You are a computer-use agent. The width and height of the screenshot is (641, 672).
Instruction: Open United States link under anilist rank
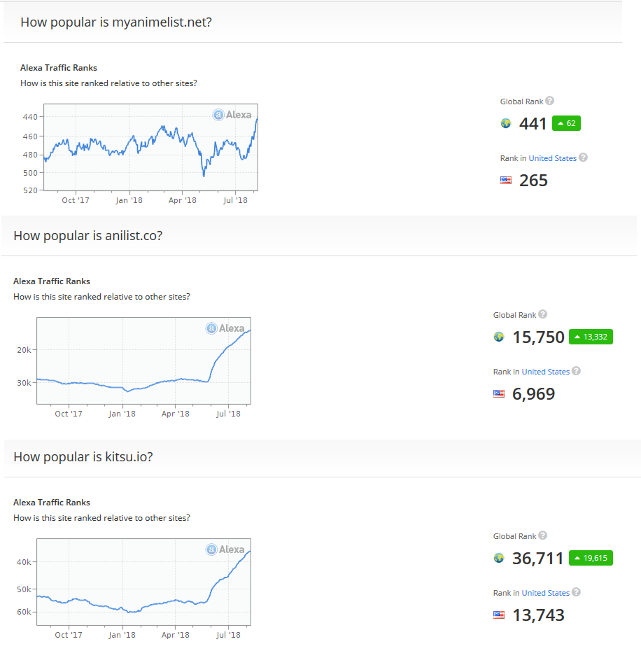point(545,372)
